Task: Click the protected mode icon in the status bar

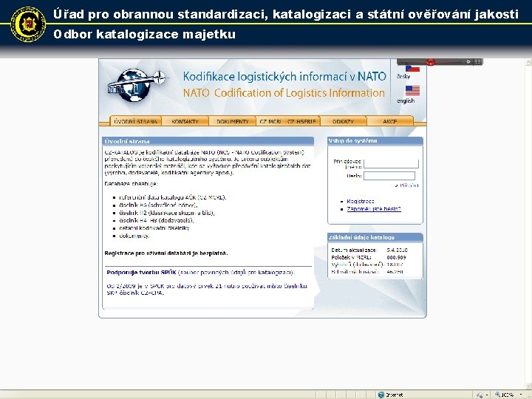Action: pyautogui.click(x=480, y=395)
